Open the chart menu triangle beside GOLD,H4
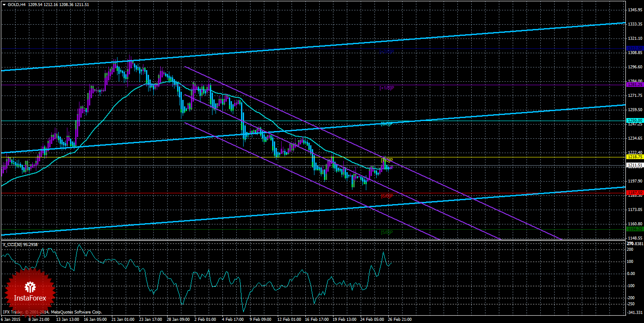The image size is (644, 323). [3, 4]
